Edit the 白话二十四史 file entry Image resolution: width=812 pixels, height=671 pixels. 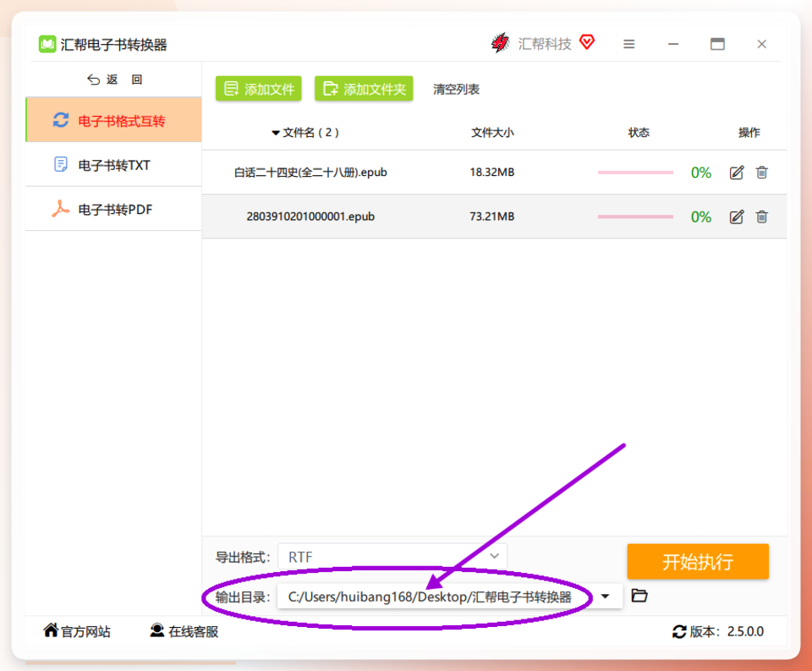pyautogui.click(x=737, y=173)
